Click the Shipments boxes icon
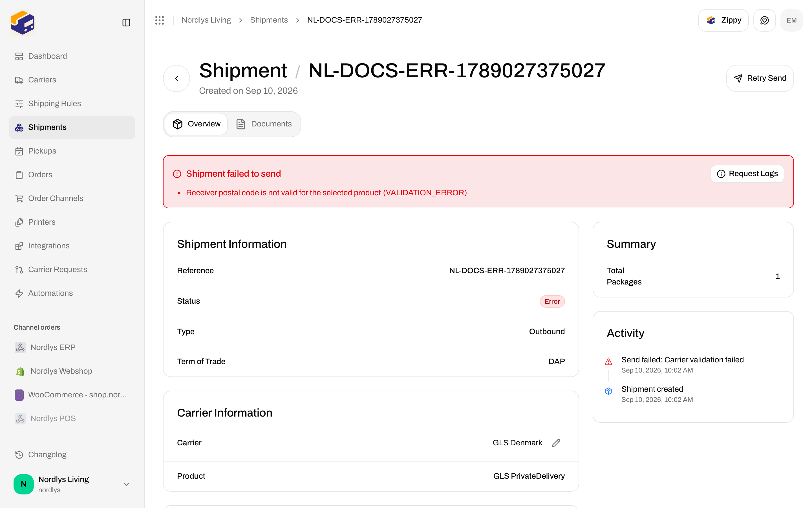 coord(19,127)
